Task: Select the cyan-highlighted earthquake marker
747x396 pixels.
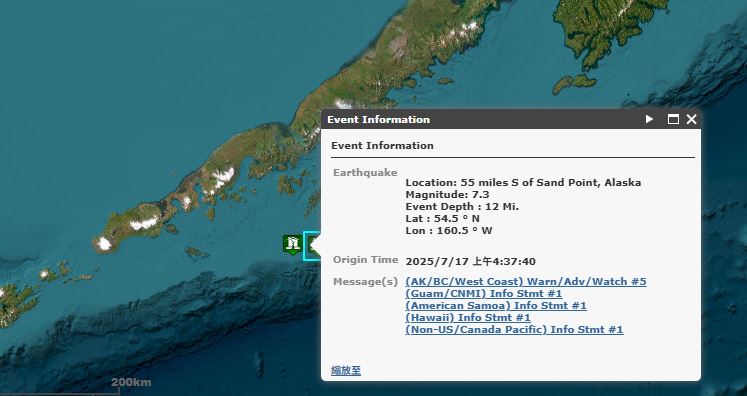Action: click(x=312, y=246)
